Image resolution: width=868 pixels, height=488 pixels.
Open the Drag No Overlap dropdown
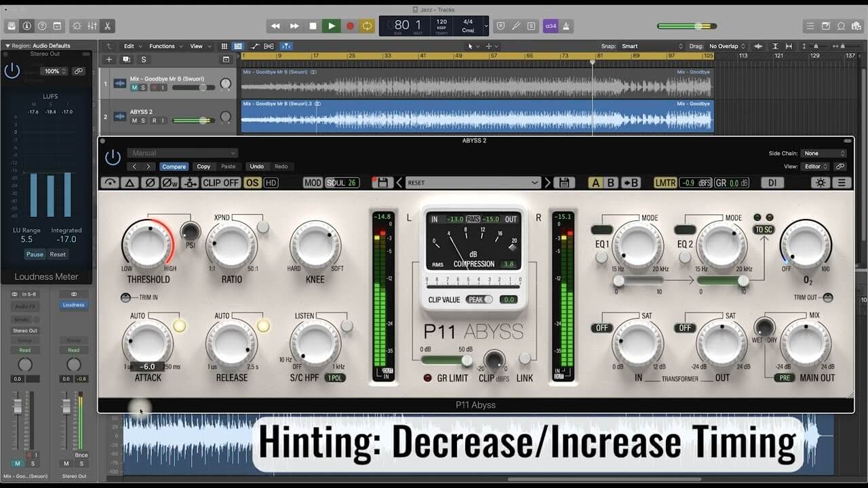pos(726,46)
